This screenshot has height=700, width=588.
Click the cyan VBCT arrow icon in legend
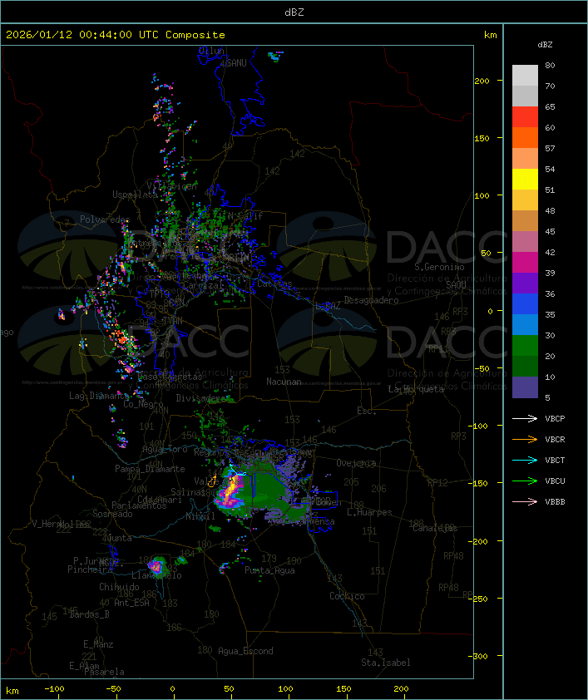(525, 461)
